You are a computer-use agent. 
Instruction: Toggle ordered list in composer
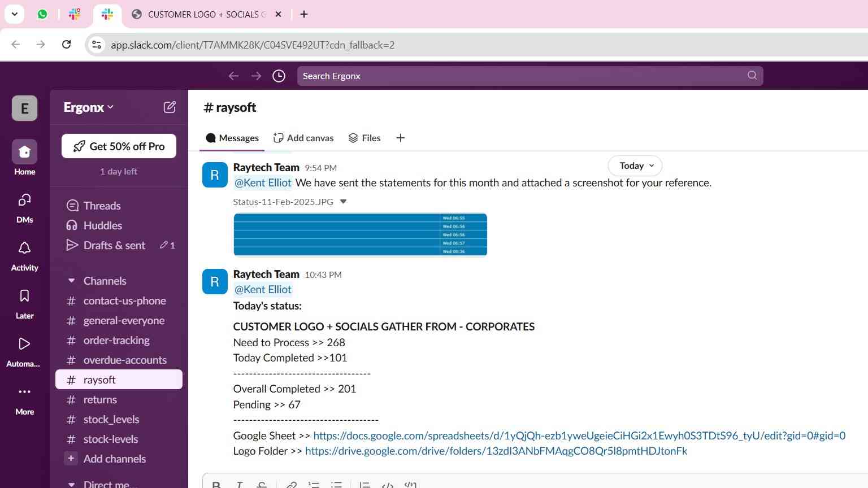(314, 485)
